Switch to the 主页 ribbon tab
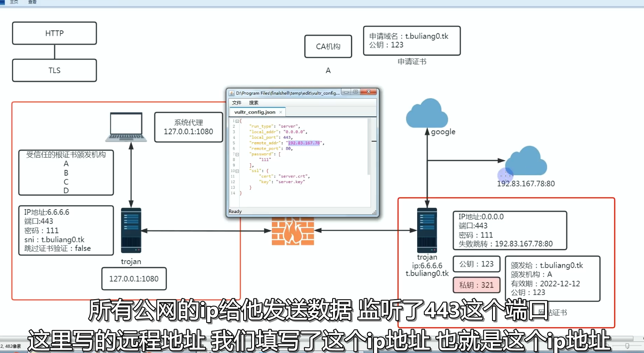 point(14,2)
